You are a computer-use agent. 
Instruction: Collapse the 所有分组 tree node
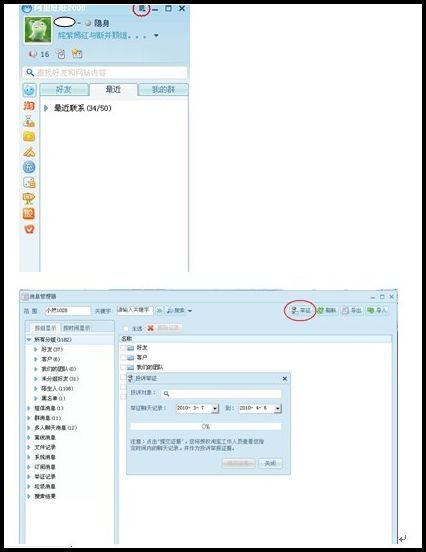click(29, 340)
